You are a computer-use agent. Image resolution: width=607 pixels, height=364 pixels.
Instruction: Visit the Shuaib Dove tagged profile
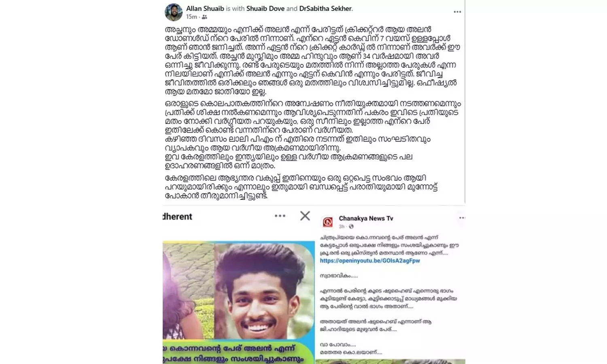265,8
